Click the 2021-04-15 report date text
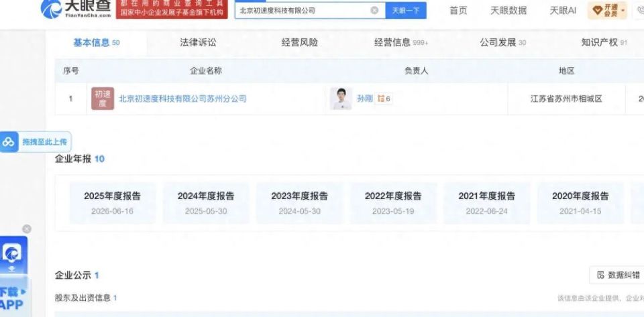The height and width of the screenshot is (317, 644). 580,211
